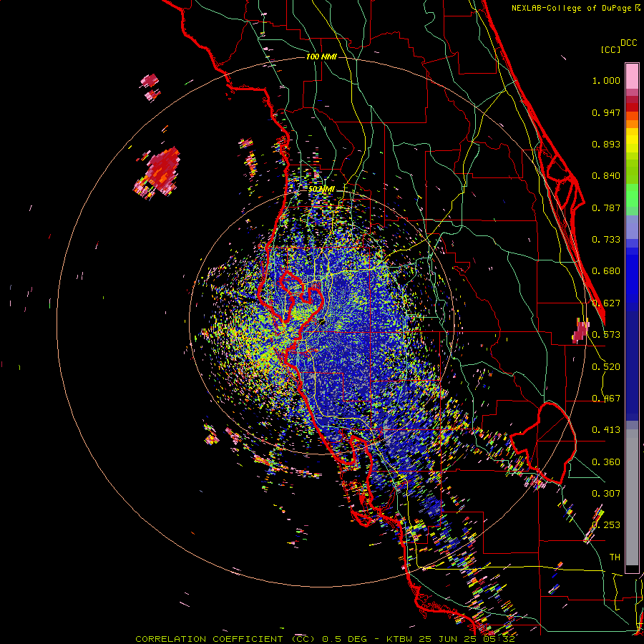Click the pink echo on the east coast
644x644 pixels.
point(581,331)
